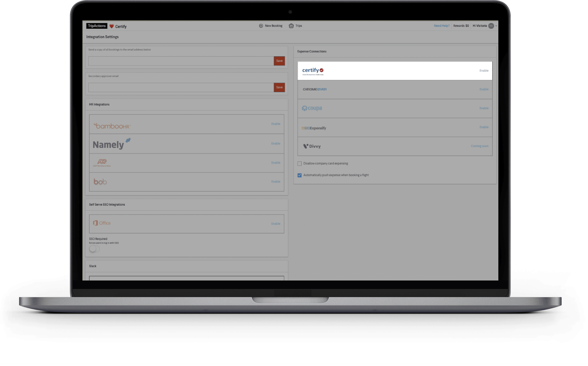The height and width of the screenshot is (366, 588).
Task: Click the bookings copy email input field
Action: (x=181, y=61)
